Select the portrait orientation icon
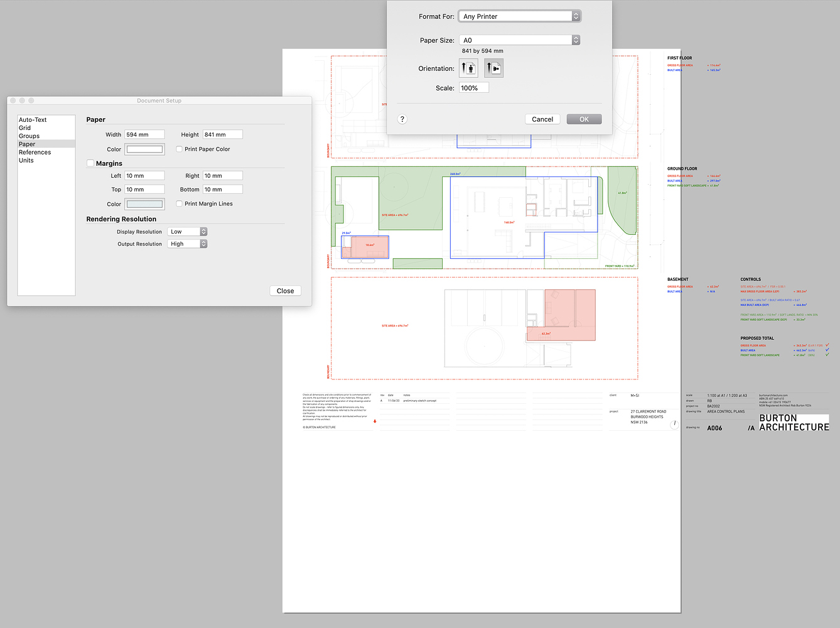Viewport: 840px width, 628px height. (468, 68)
